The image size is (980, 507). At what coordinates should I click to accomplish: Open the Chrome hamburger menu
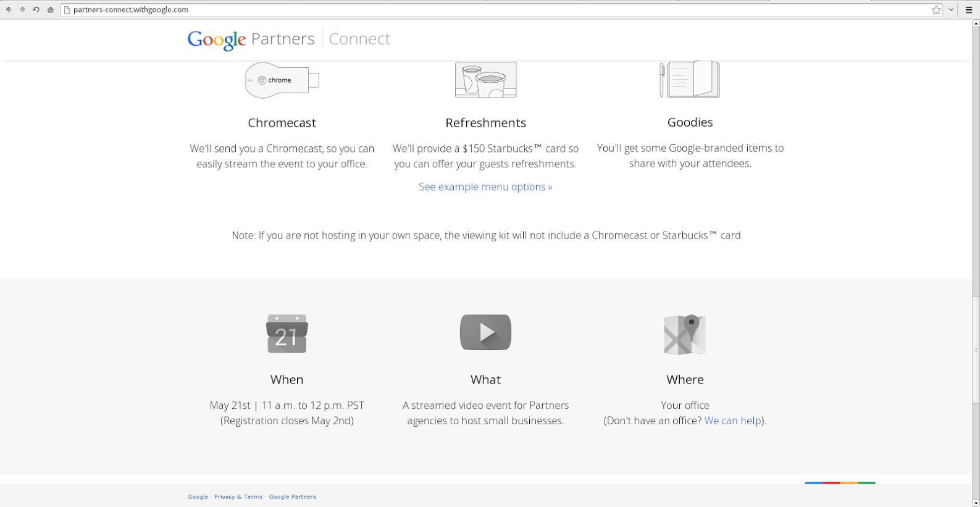(x=969, y=10)
